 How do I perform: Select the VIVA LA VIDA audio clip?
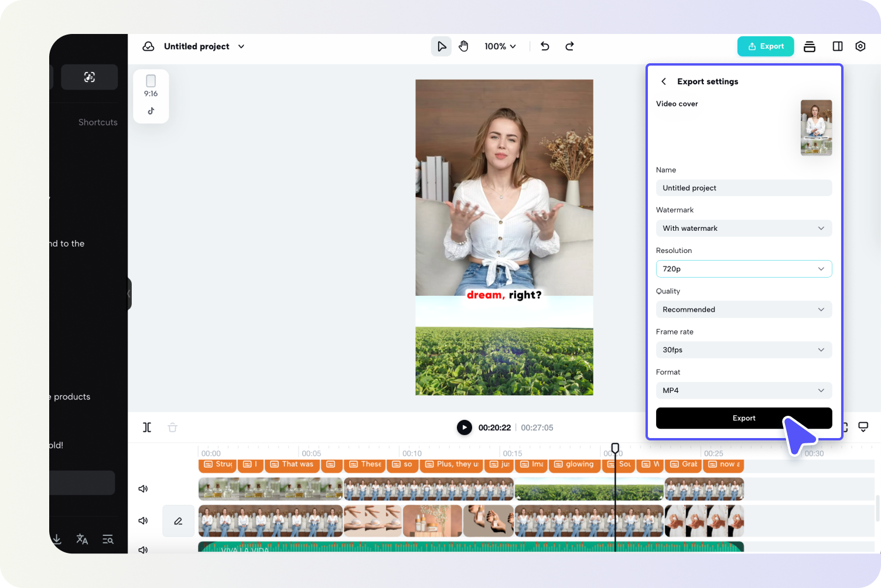click(x=471, y=547)
